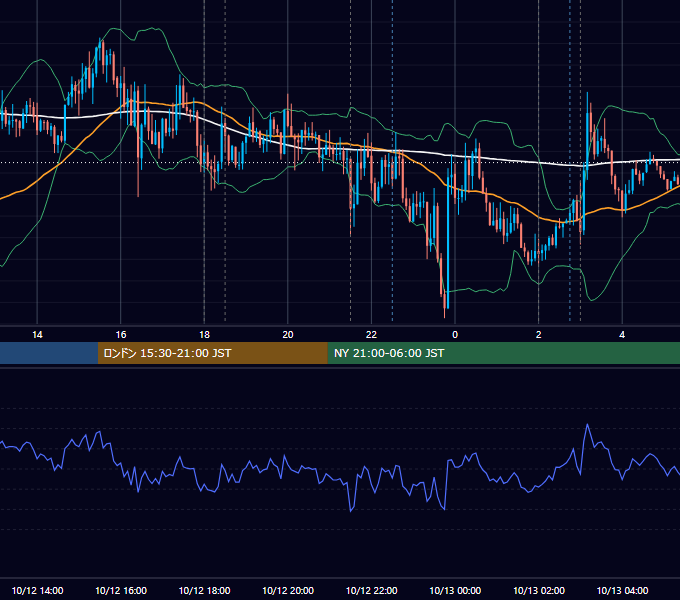Click the "18" hour label on price chart axis
The width and height of the screenshot is (680, 600).
tap(204, 335)
